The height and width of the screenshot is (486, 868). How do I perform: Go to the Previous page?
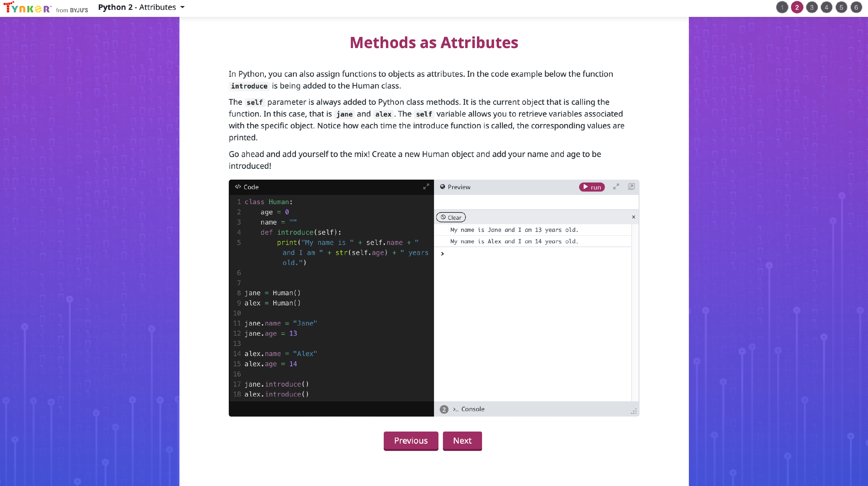(x=411, y=440)
